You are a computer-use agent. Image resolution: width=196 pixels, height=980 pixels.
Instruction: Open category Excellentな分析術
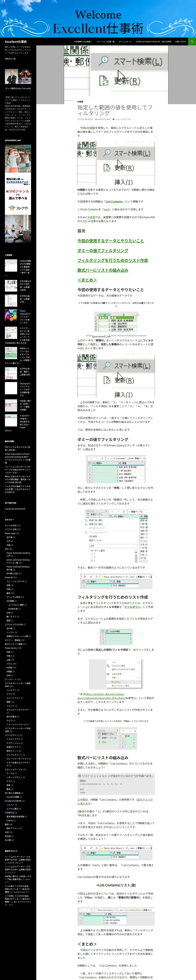13,801
